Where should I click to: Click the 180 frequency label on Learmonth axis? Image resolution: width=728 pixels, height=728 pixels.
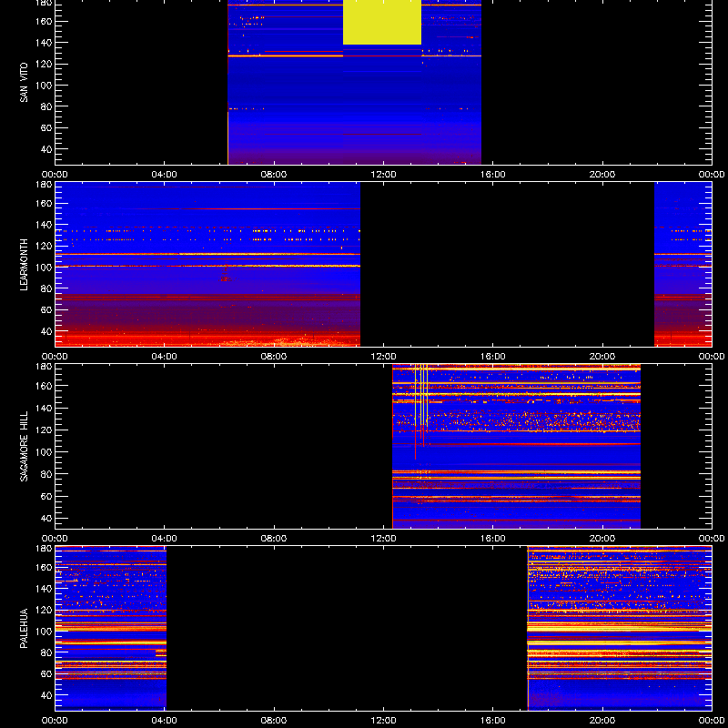(43, 185)
